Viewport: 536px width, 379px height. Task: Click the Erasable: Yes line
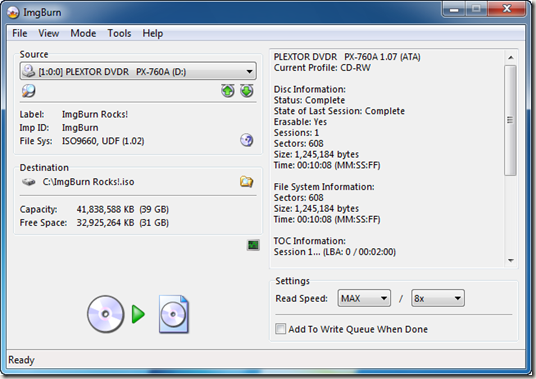click(300, 122)
